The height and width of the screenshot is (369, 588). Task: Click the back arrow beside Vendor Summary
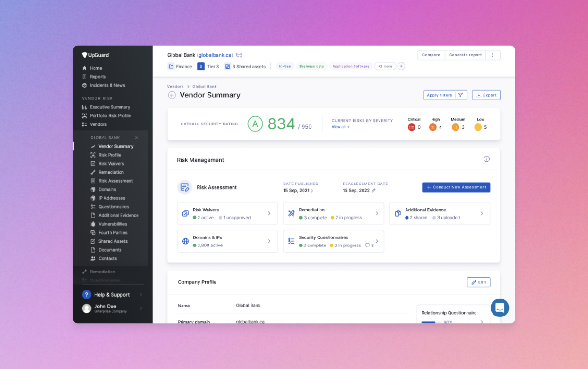click(x=172, y=95)
